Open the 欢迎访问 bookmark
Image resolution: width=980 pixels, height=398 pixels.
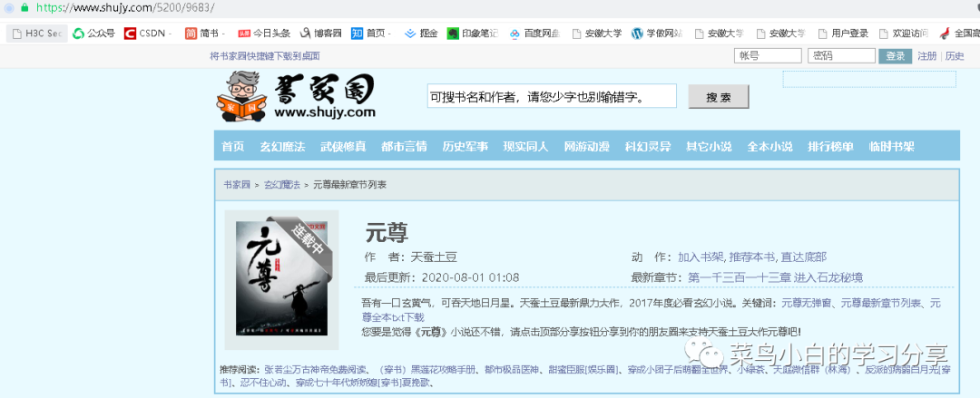pos(904,34)
